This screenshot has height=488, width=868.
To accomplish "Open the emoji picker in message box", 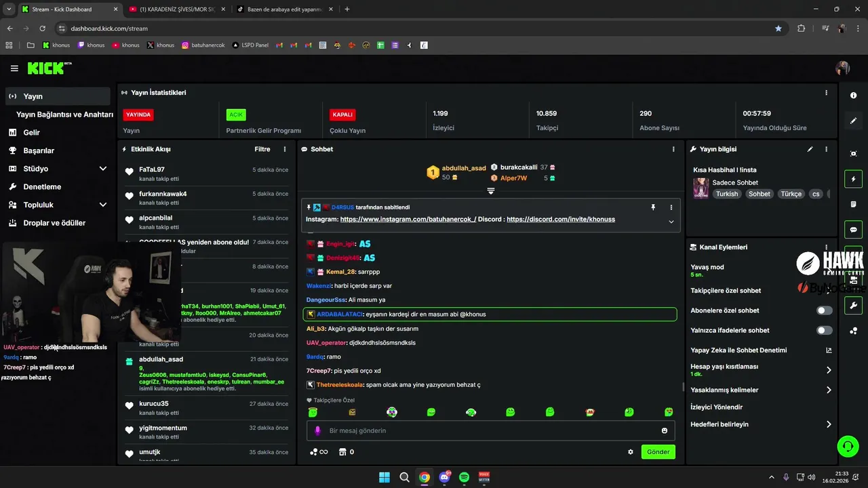I will pyautogui.click(x=665, y=430).
